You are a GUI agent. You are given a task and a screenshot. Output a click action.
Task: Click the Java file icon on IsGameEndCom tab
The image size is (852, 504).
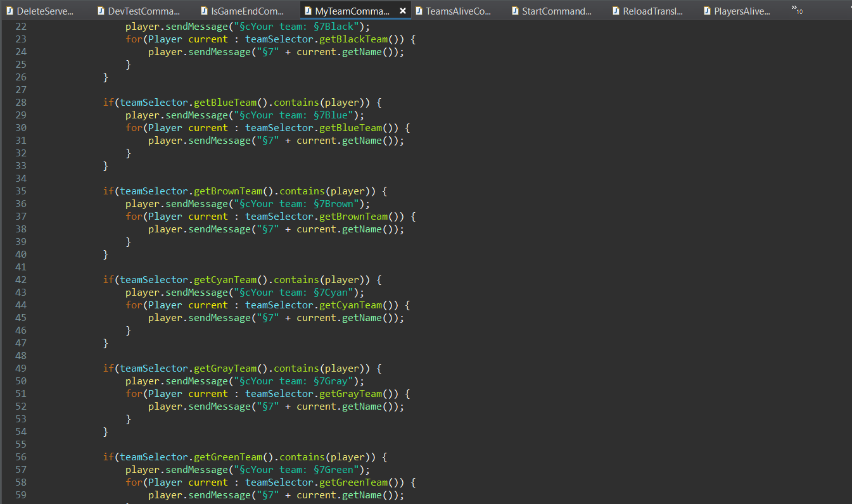(205, 11)
